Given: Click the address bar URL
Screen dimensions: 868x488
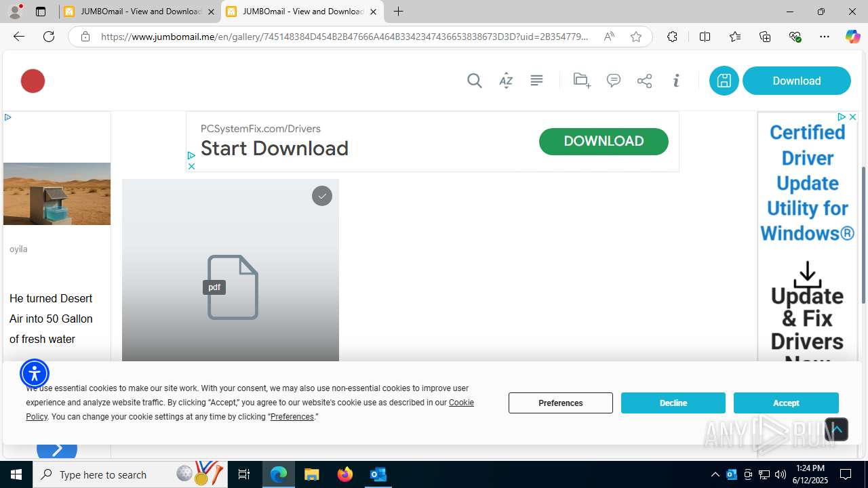Looking at the screenshot, I should coord(344,37).
